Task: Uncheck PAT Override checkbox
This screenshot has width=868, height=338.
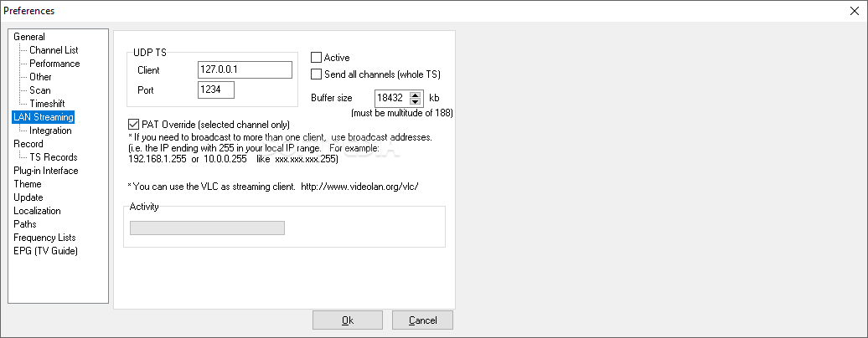Action: click(x=134, y=125)
